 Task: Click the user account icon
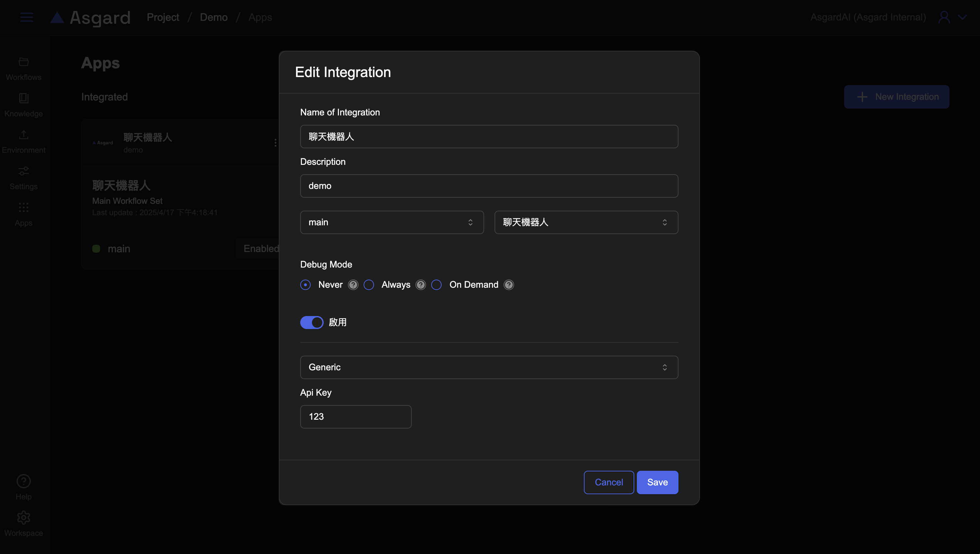(944, 17)
